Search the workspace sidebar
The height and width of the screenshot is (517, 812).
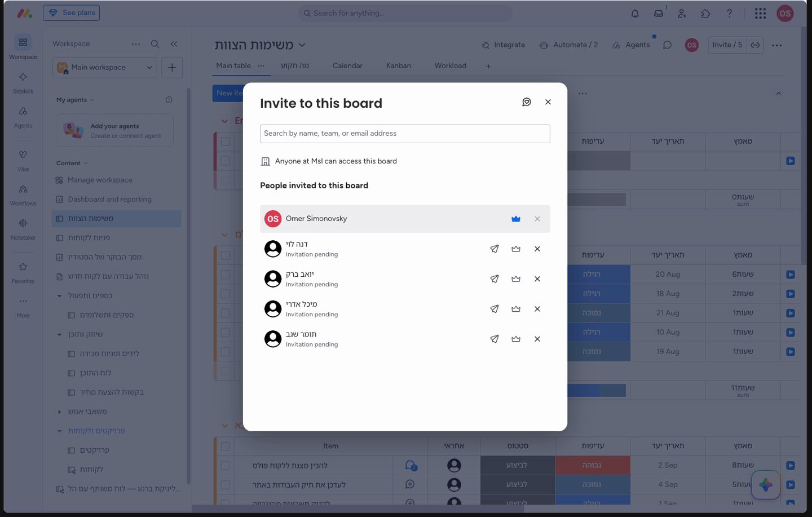pyautogui.click(x=155, y=44)
